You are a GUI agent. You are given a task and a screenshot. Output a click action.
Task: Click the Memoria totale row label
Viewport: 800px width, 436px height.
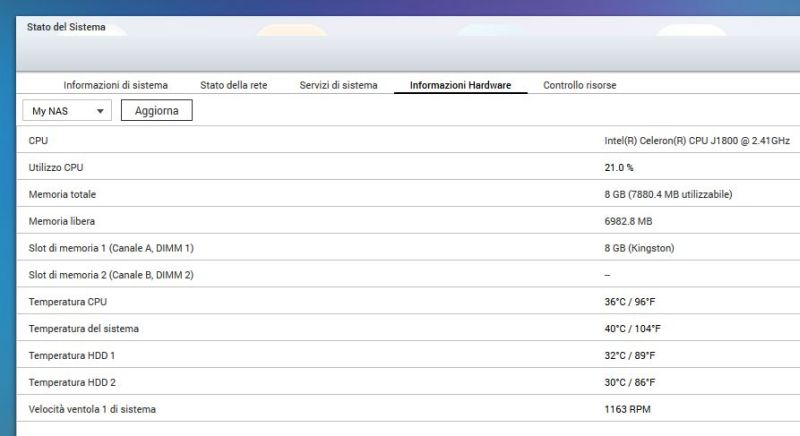pyautogui.click(x=62, y=194)
